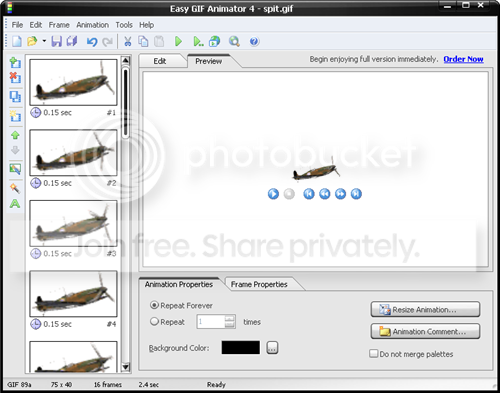Select the Preview tab
The image size is (500, 393).
pyautogui.click(x=209, y=61)
